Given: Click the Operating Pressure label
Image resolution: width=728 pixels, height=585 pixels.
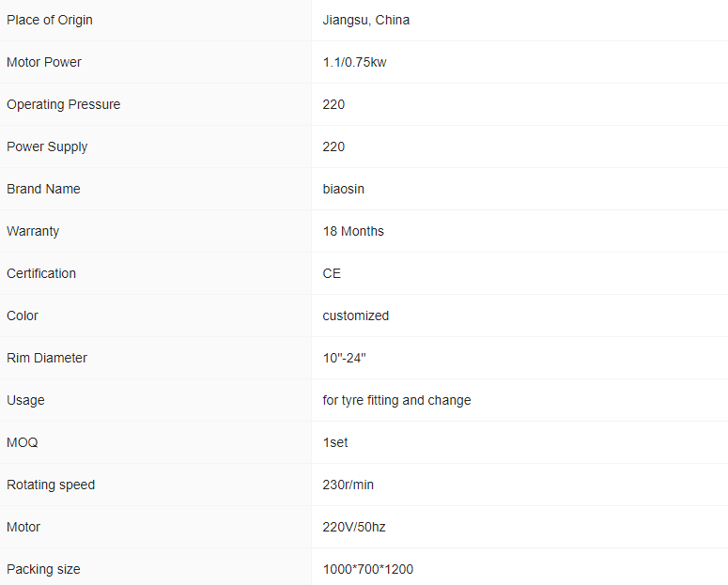Looking at the screenshot, I should pyautogui.click(x=63, y=104).
